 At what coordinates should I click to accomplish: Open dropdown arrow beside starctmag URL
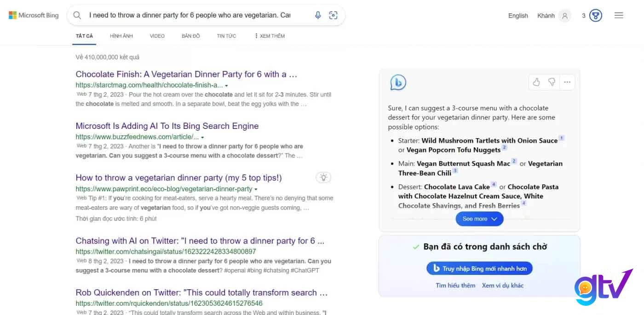(226, 86)
